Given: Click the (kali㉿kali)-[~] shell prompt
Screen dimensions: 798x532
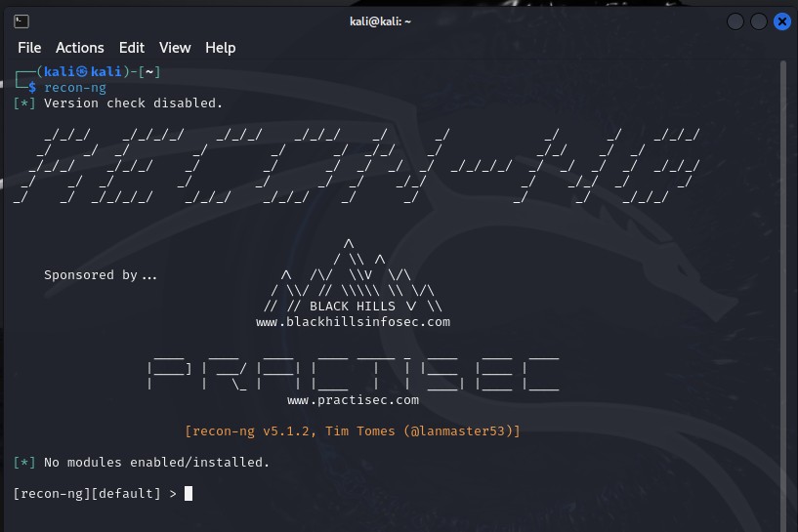Looking at the screenshot, I should click(x=99, y=71).
